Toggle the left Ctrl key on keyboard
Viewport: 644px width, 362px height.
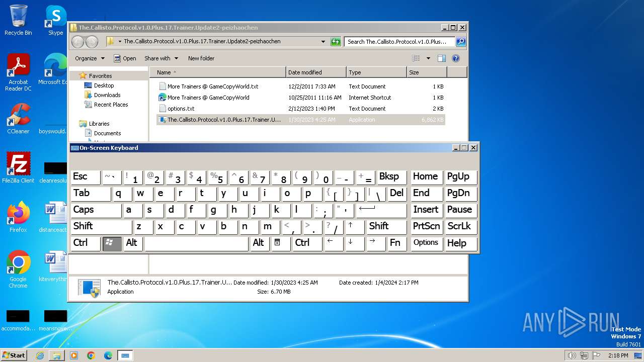click(x=86, y=243)
